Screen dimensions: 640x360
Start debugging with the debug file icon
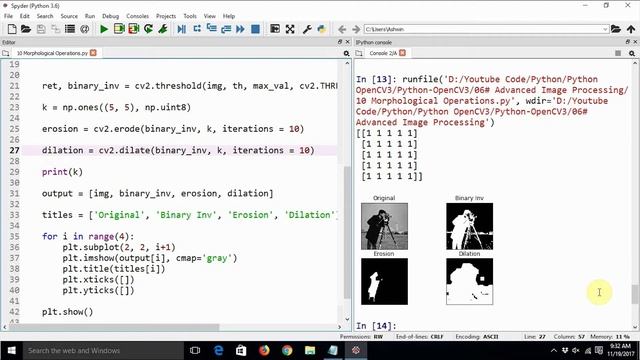(x=182, y=29)
